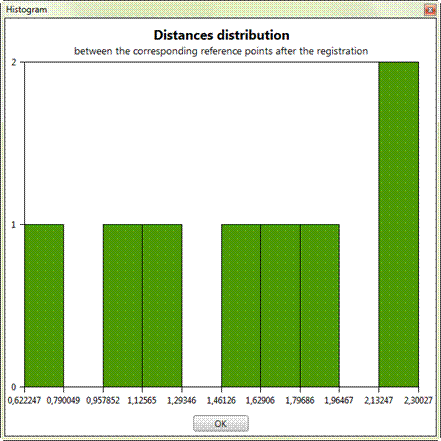Close the Histogram window
This screenshot has width=441, height=441.
(x=430, y=10)
